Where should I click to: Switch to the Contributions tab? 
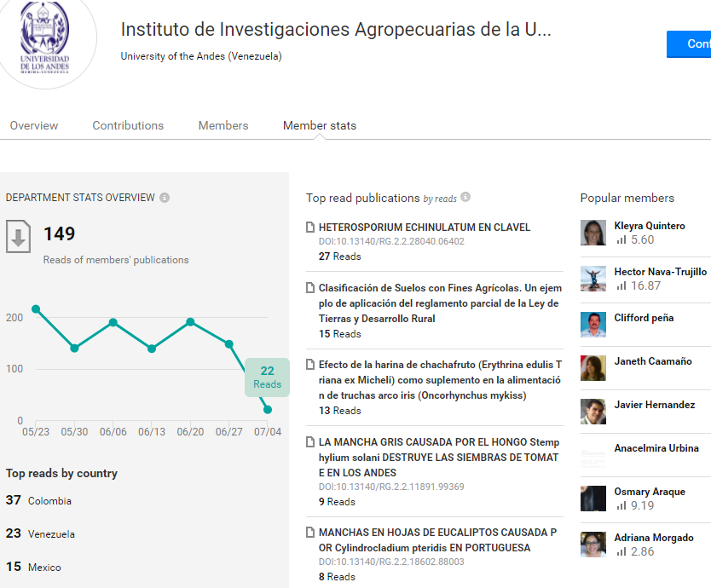(128, 125)
